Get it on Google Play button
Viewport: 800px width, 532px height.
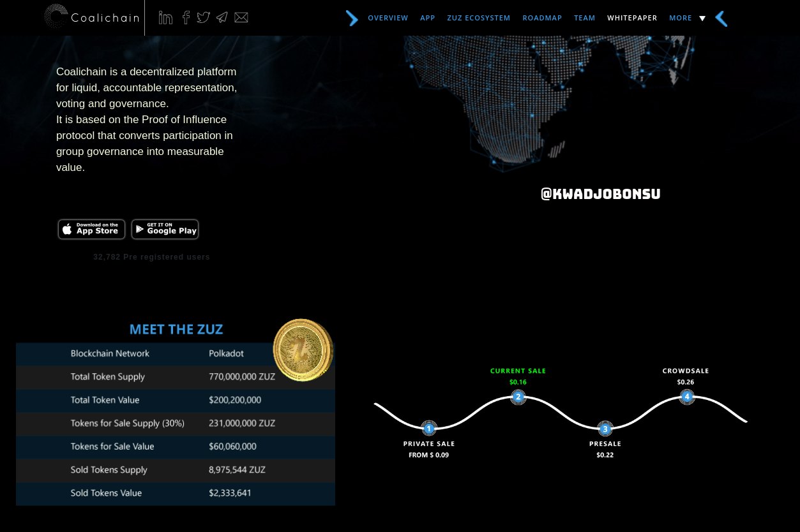(165, 230)
